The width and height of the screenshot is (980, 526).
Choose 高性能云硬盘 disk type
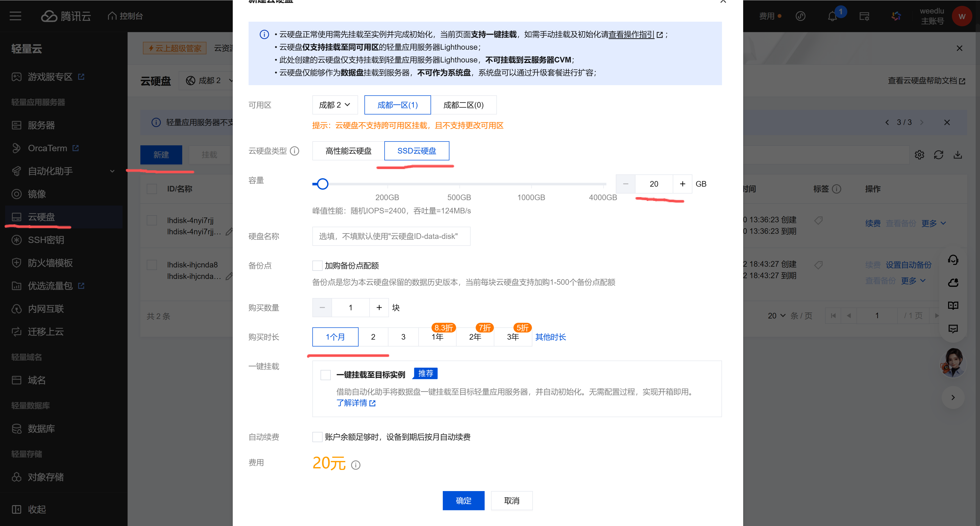click(348, 151)
